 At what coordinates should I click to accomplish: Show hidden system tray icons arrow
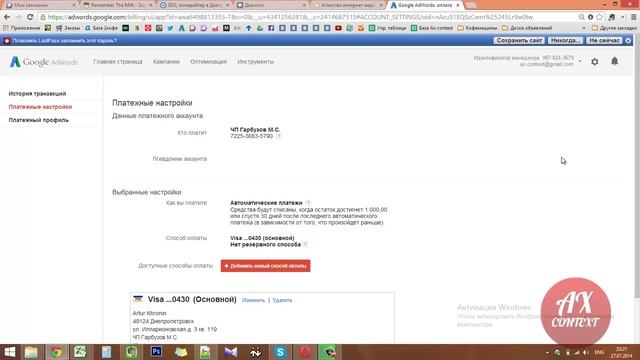[x=547, y=352]
